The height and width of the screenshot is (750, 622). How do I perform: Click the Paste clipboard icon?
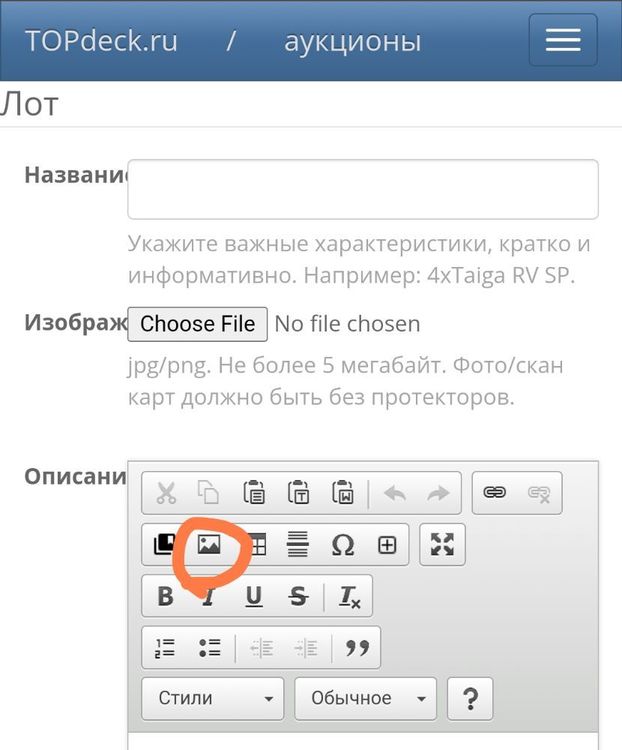(x=254, y=493)
